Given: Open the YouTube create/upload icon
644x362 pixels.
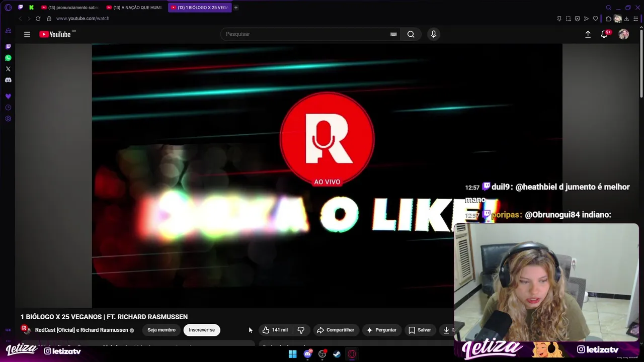Looking at the screenshot, I should 588,34.
